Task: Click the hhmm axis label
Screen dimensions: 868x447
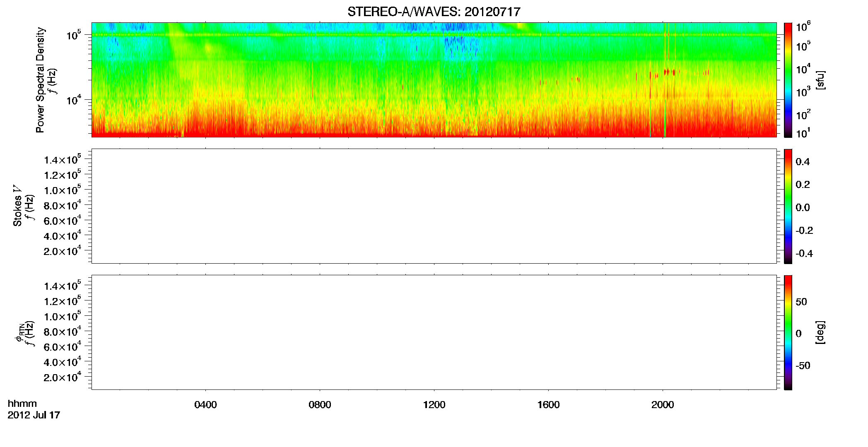Action: pos(22,404)
